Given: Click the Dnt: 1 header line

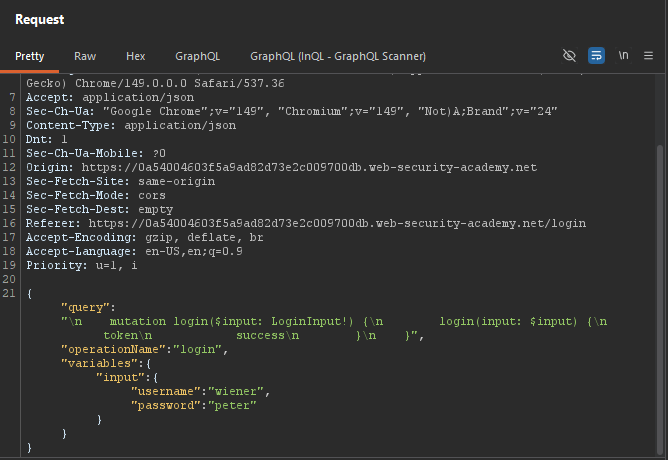Looking at the screenshot, I should click(x=46, y=139).
